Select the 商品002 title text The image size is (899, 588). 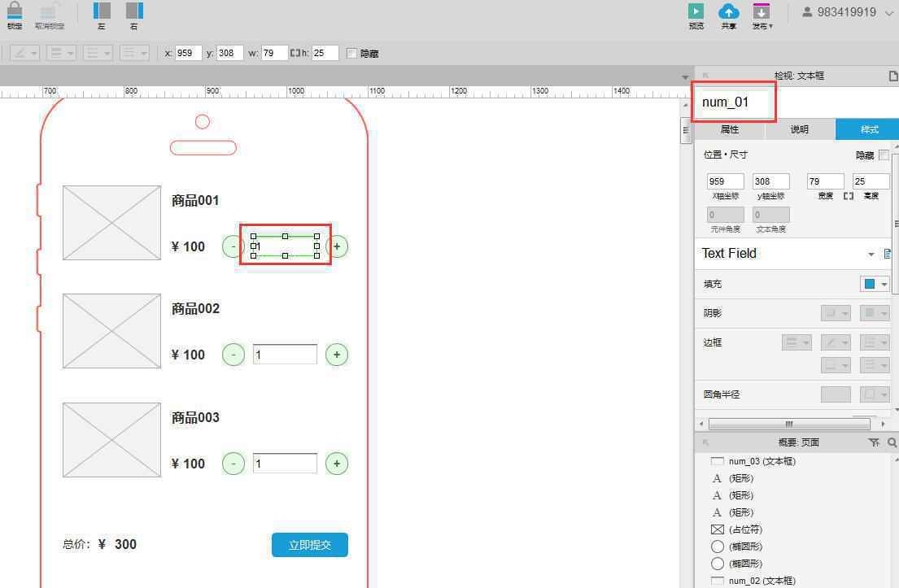pos(195,309)
